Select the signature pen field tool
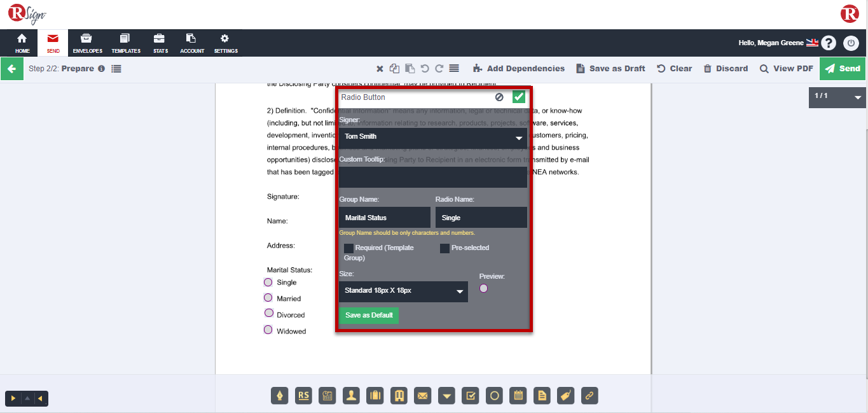Screen dimensions: 868x413 tap(280, 396)
